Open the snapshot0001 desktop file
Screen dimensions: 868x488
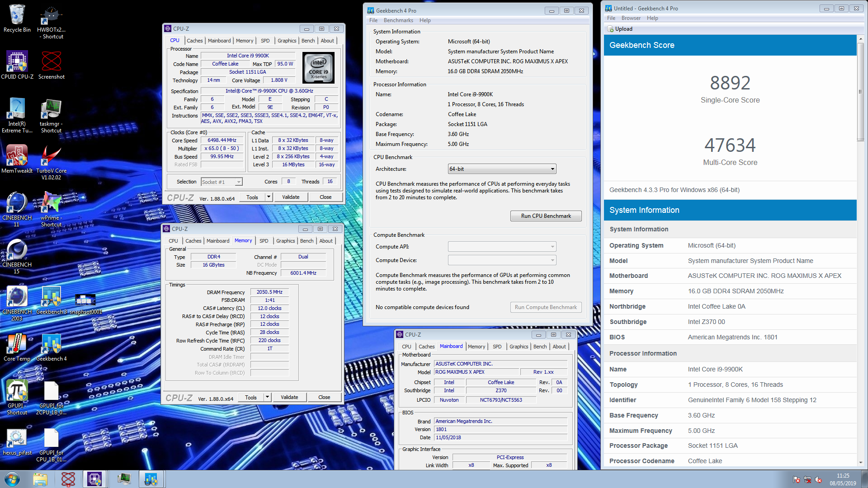pos(85,303)
